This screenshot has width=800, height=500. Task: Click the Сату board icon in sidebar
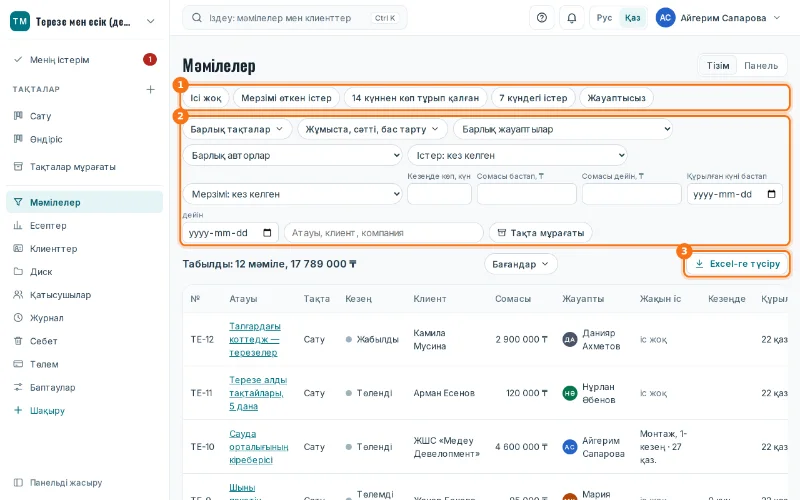point(18,116)
